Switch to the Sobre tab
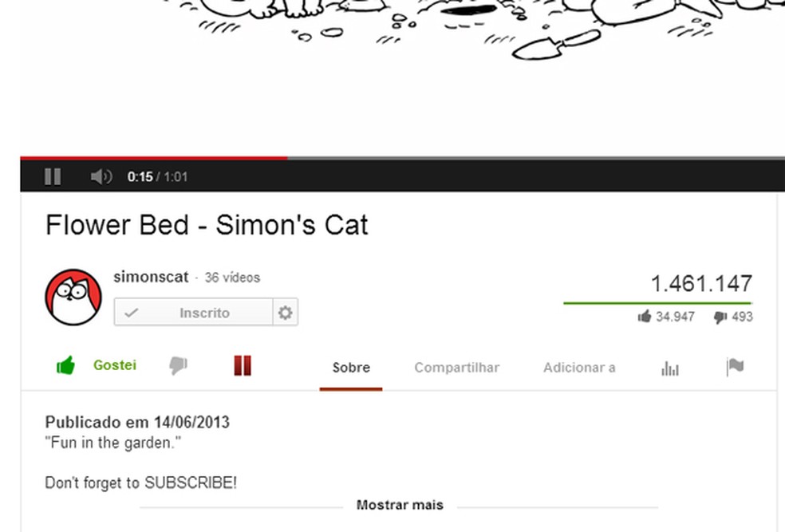The image size is (785, 532). [x=351, y=368]
